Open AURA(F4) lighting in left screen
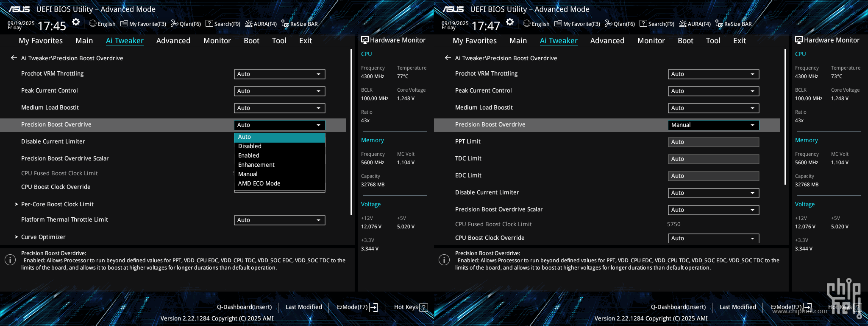868x326 pixels. pos(261,24)
